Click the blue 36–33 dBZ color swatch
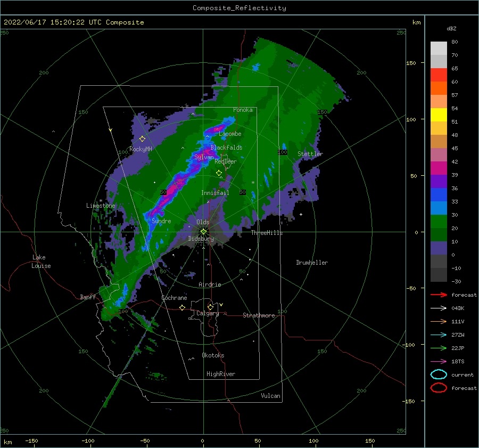The image size is (479, 448). [439, 195]
